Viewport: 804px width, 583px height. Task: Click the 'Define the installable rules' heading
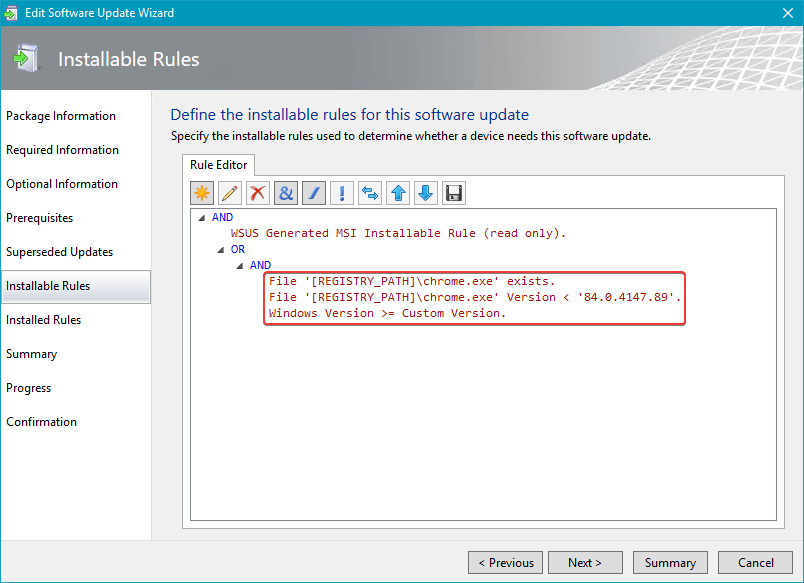pyautogui.click(x=349, y=114)
